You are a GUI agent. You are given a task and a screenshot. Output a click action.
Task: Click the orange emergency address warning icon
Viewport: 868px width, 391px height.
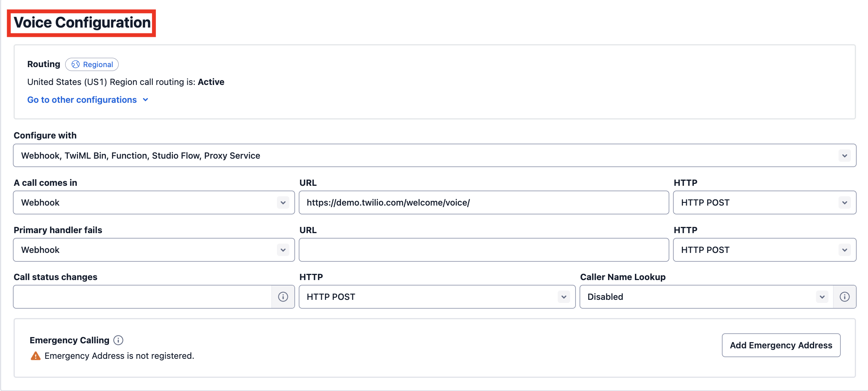36,356
